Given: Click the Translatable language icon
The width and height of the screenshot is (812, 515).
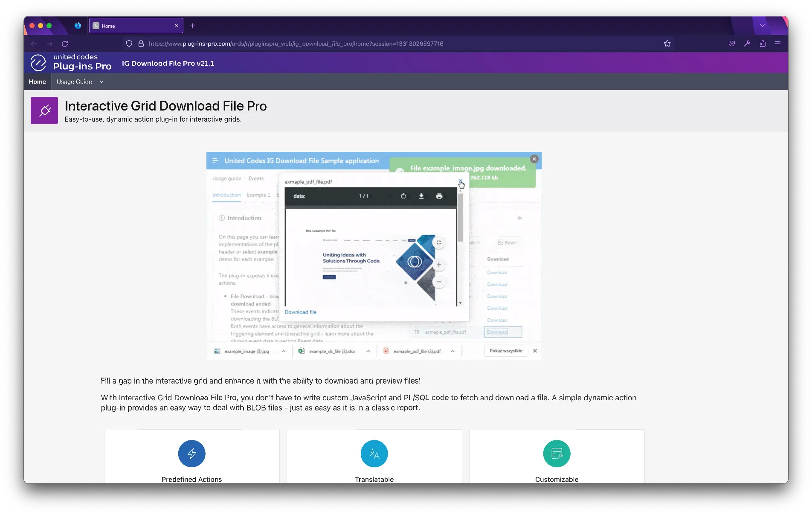Looking at the screenshot, I should [374, 454].
